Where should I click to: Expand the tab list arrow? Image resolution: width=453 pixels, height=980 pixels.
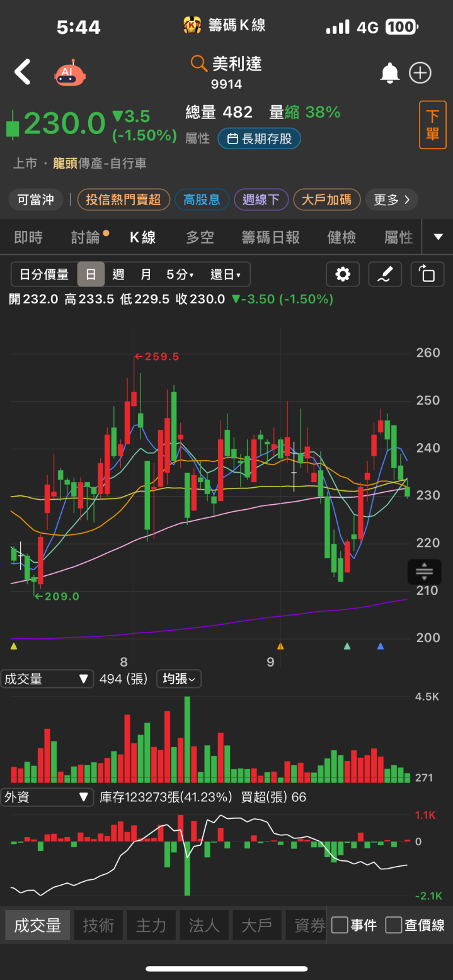point(439,237)
